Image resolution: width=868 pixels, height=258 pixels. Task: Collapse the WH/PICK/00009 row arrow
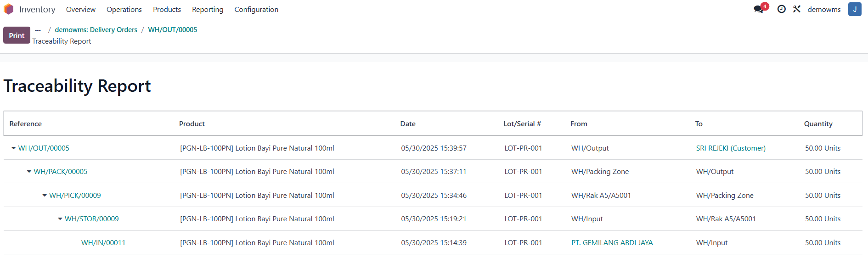[45, 196]
